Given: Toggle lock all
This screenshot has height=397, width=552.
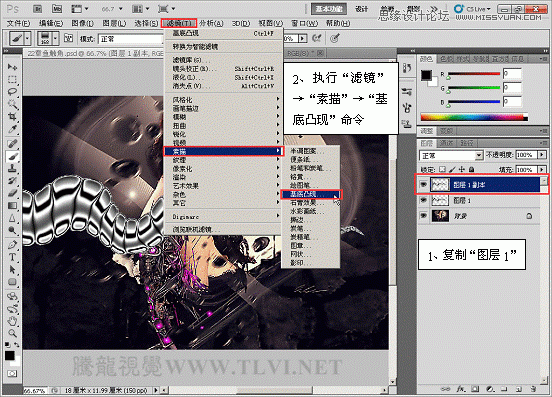Looking at the screenshot, I should point(472,169).
